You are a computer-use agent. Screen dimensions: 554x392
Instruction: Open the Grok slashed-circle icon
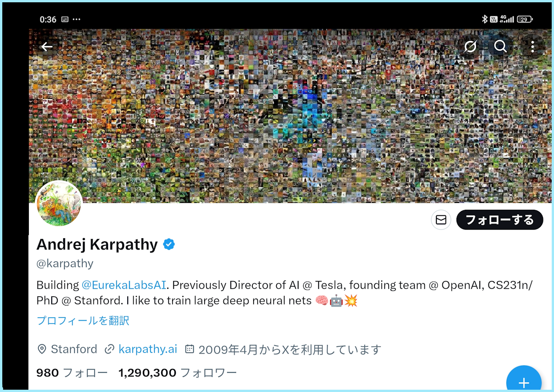pos(470,46)
